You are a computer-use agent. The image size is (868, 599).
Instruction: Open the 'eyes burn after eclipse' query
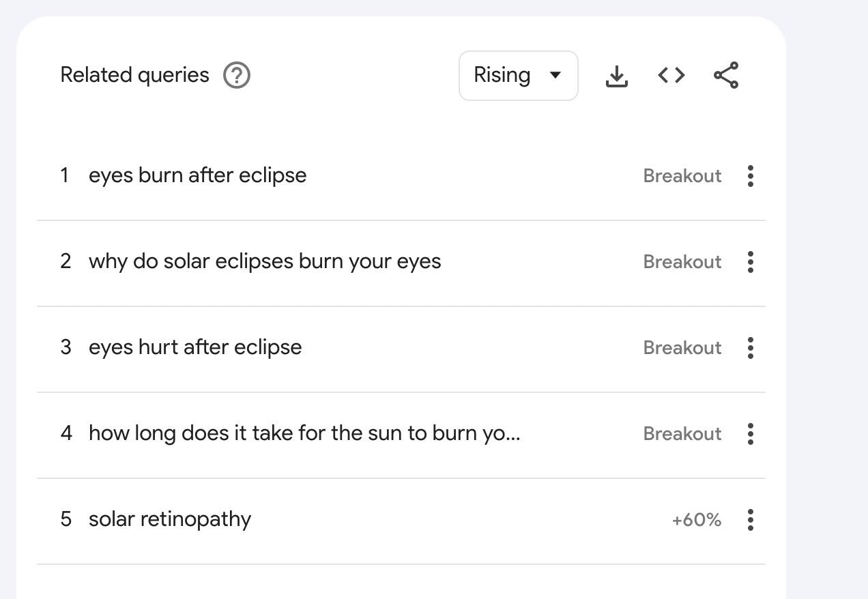point(197,175)
